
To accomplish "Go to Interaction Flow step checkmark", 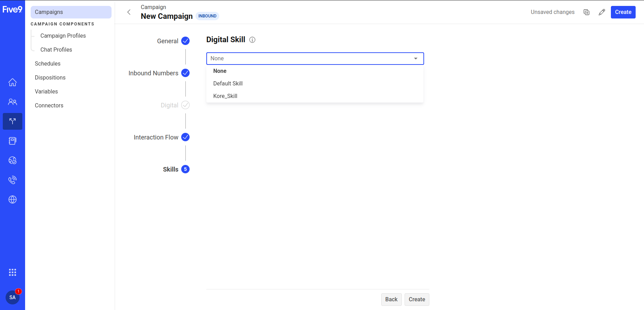I will click(x=185, y=137).
